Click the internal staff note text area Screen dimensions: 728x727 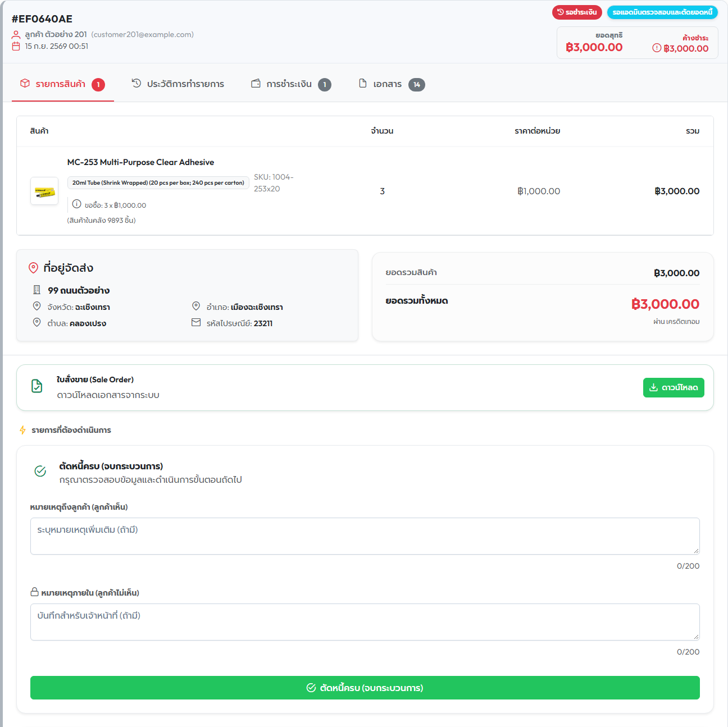click(365, 622)
